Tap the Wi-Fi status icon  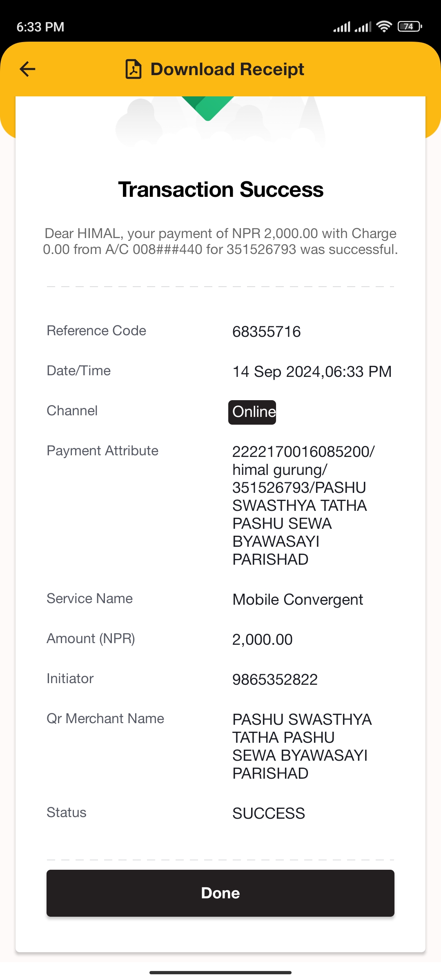click(384, 27)
